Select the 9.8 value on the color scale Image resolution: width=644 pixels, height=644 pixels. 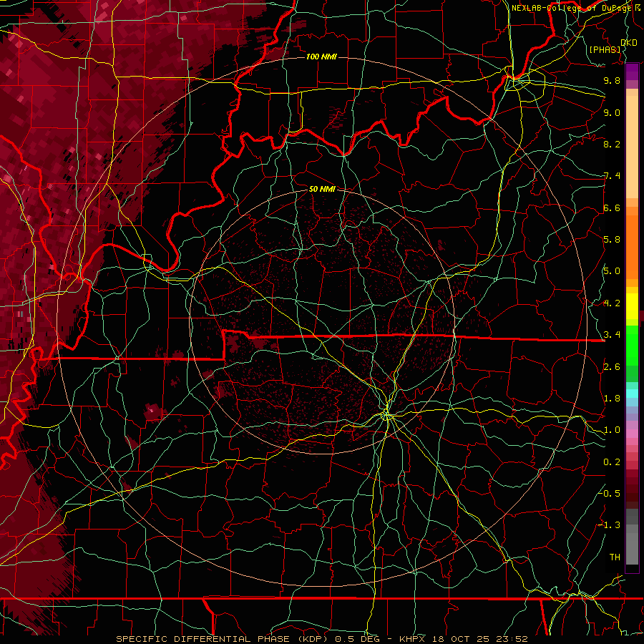612,80
